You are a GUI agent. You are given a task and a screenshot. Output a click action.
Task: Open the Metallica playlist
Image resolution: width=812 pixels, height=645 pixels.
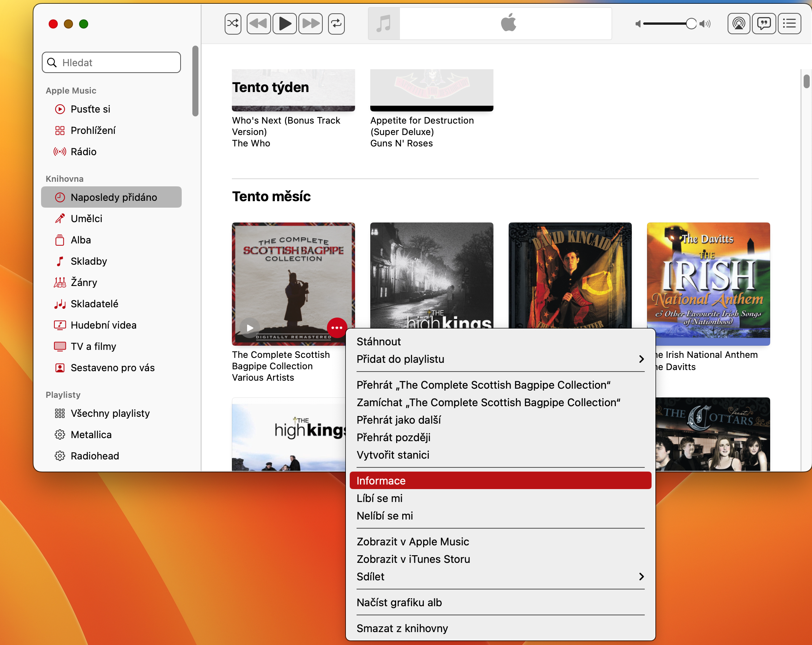tap(91, 434)
